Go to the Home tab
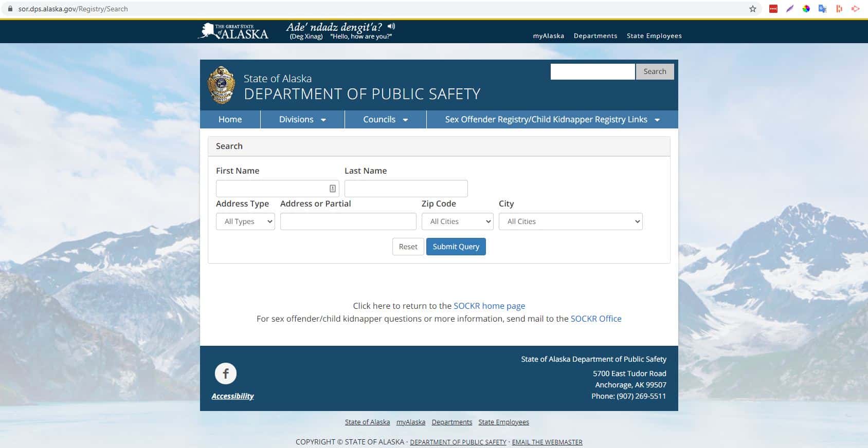The height and width of the screenshot is (448, 868). click(230, 119)
